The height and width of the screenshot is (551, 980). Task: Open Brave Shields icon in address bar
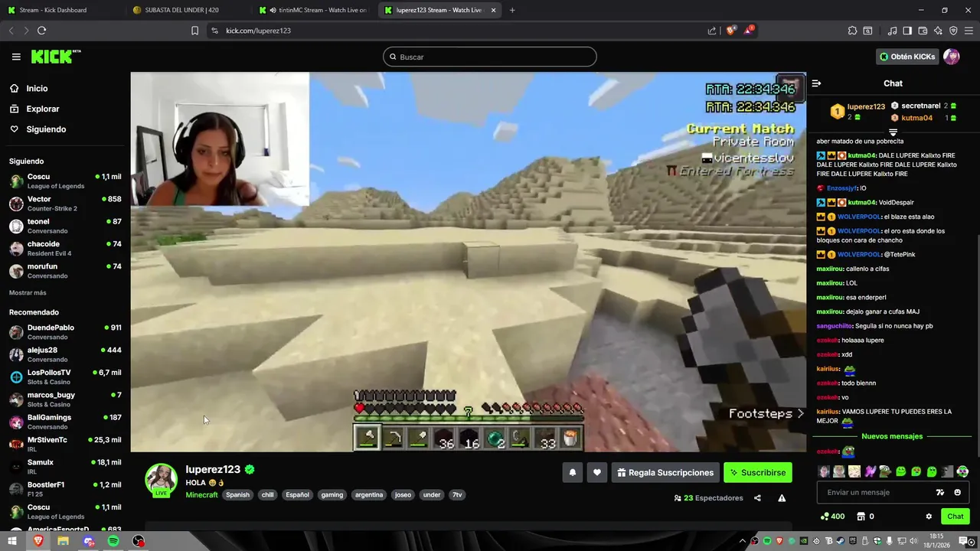point(731,31)
